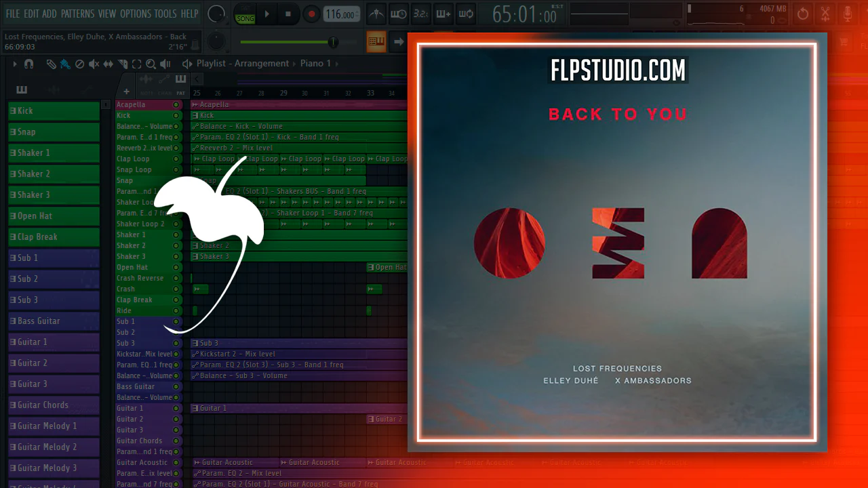Select the Kick pattern in pattern list

coord(54,110)
